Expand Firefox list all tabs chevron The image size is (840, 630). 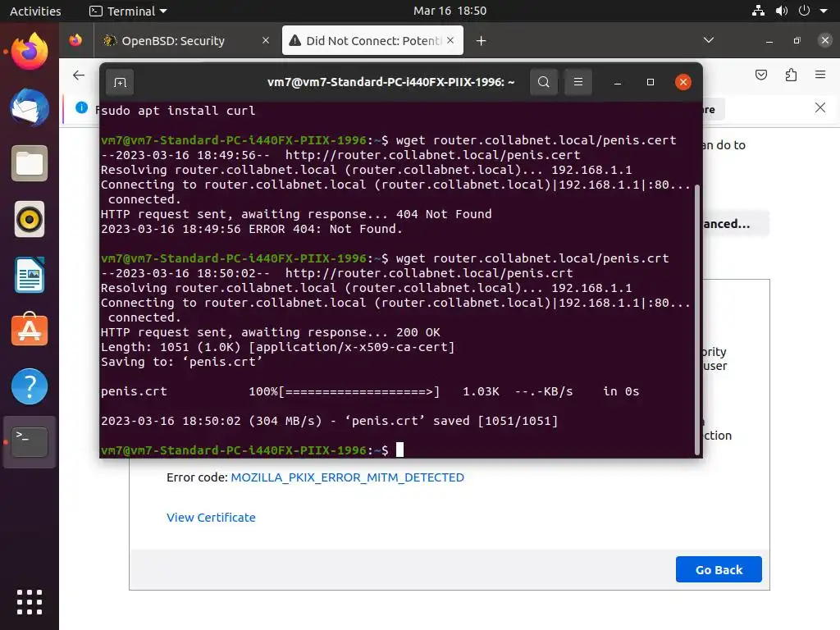709,41
